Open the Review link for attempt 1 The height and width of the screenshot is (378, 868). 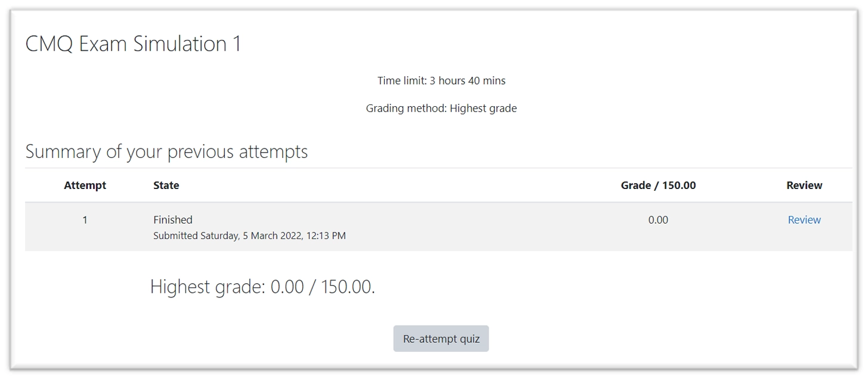pos(804,219)
